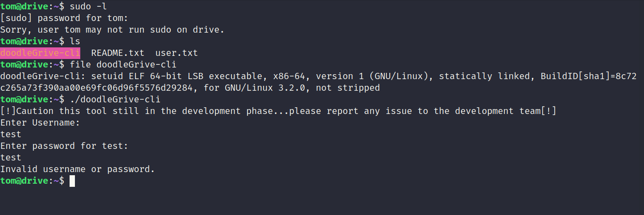Image resolution: width=644 pixels, height=215 pixels.
Task: Click the './doodleGrive-cli' command text
Action: 115,100
